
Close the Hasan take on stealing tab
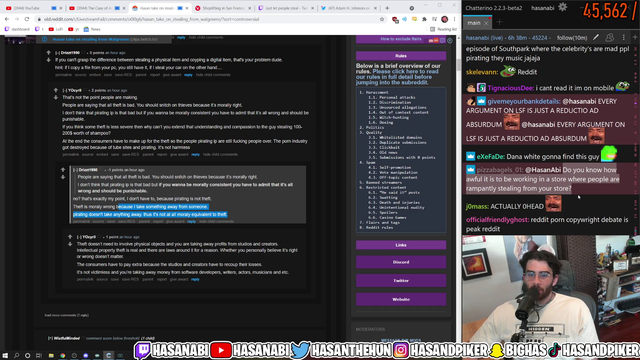point(187,8)
